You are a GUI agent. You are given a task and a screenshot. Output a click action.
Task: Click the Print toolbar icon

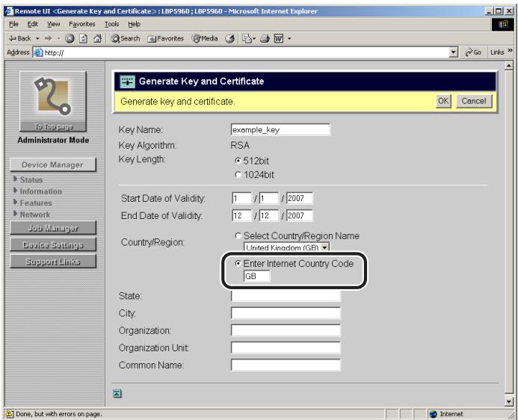265,39
